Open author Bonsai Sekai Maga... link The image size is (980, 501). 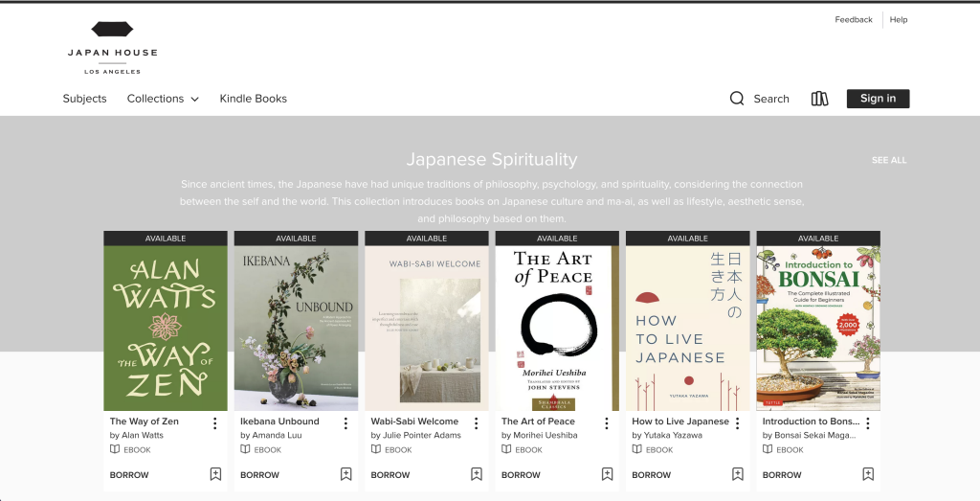[815, 435]
